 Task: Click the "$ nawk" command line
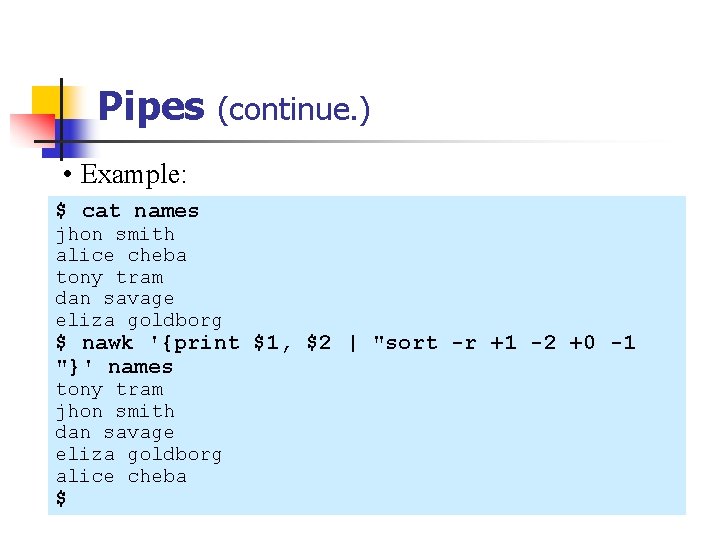[x=345, y=343]
